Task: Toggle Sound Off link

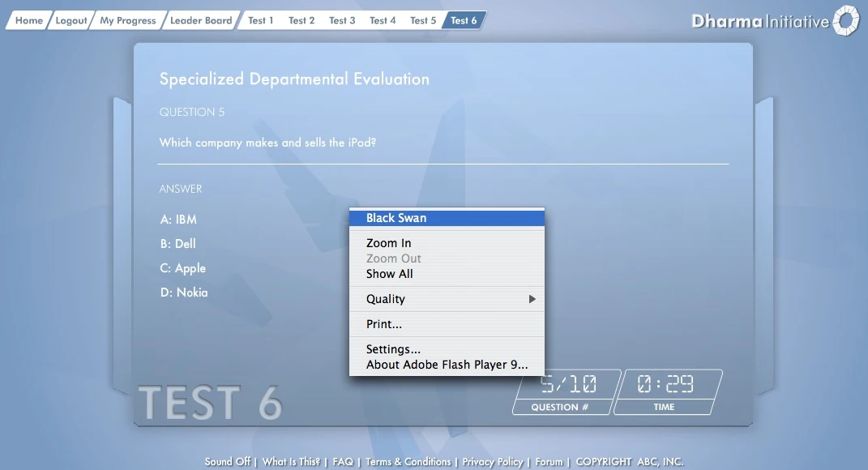Action: tap(228, 462)
